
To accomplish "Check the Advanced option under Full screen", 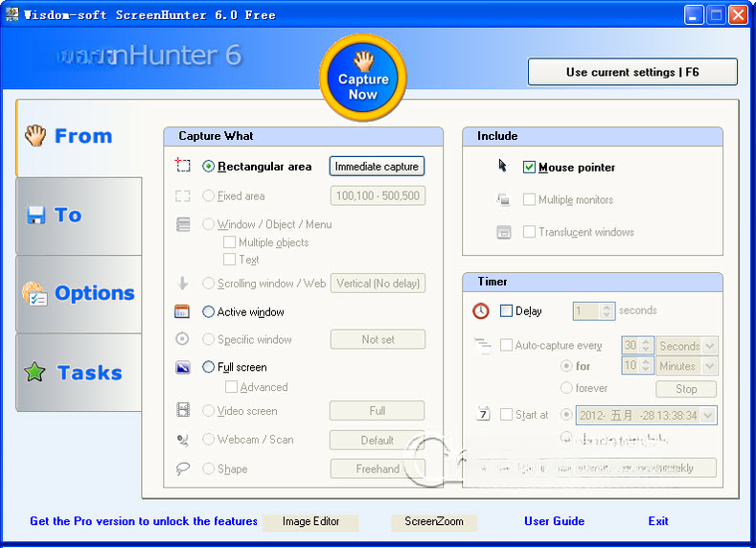I will pos(232,387).
